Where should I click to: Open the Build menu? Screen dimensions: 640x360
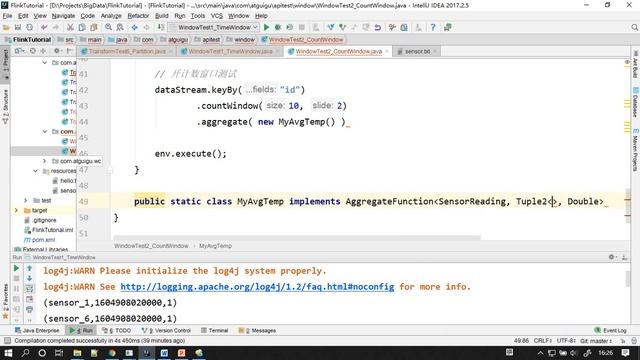(x=162, y=16)
